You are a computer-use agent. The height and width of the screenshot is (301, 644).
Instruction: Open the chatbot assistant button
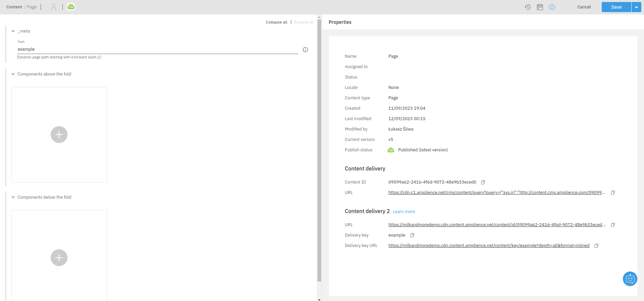(x=630, y=279)
